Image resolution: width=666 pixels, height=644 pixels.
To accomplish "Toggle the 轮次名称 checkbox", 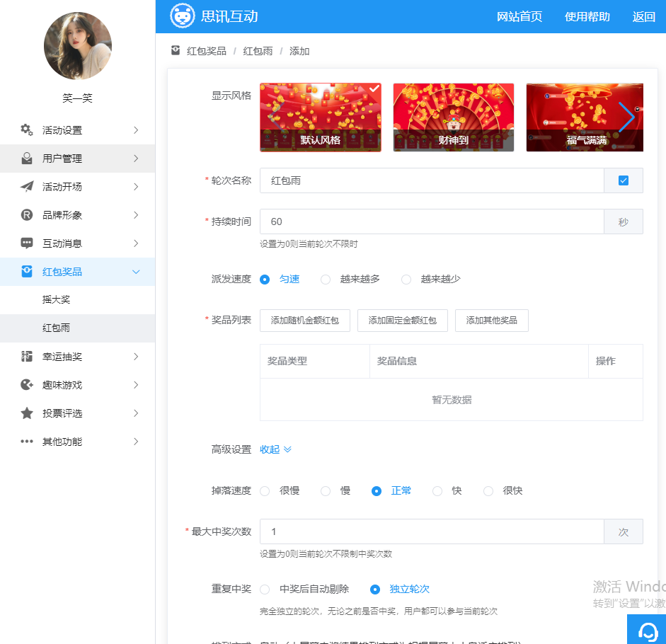I will click(623, 180).
